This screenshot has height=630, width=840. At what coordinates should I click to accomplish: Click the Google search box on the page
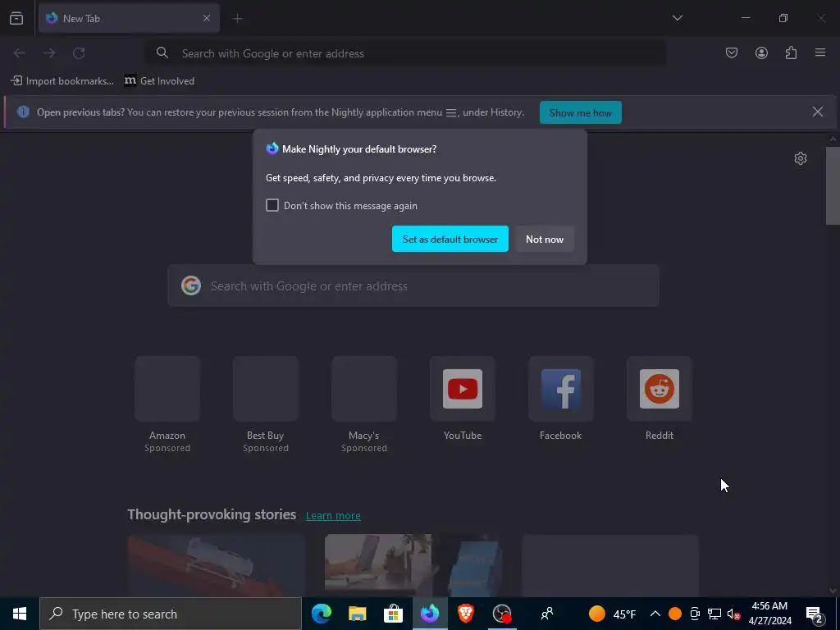pos(413,285)
